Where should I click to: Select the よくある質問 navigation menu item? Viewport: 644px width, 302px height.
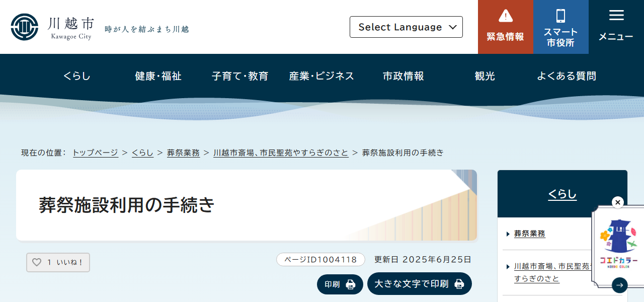567,76
